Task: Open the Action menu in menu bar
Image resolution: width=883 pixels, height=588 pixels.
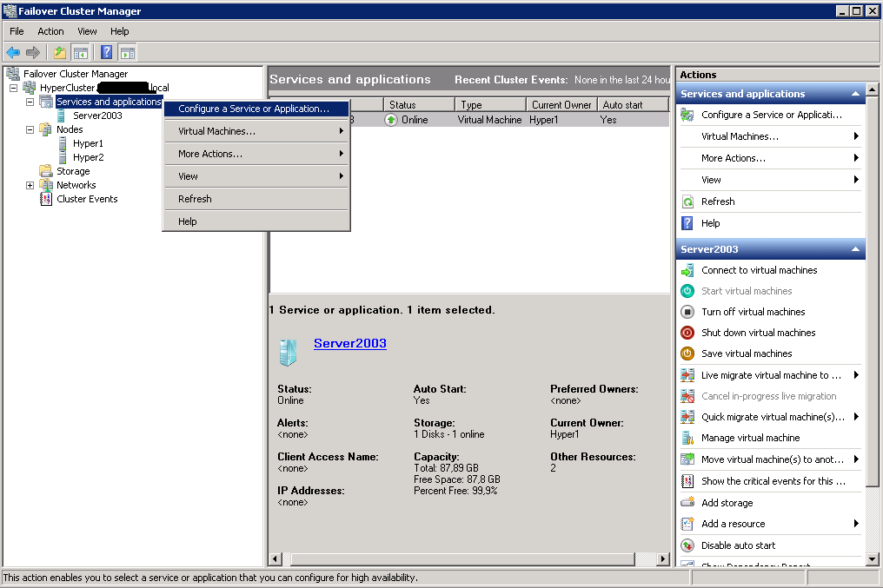Action: [x=50, y=31]
